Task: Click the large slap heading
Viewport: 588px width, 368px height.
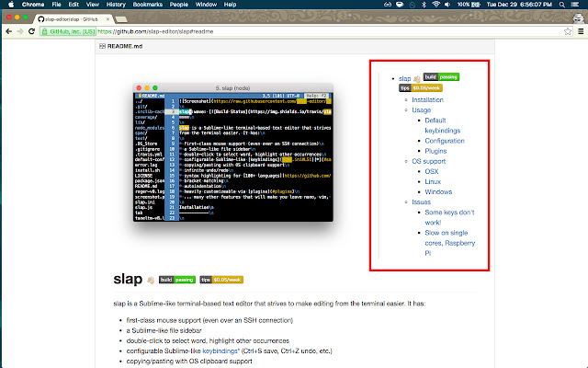Action: 128,279
